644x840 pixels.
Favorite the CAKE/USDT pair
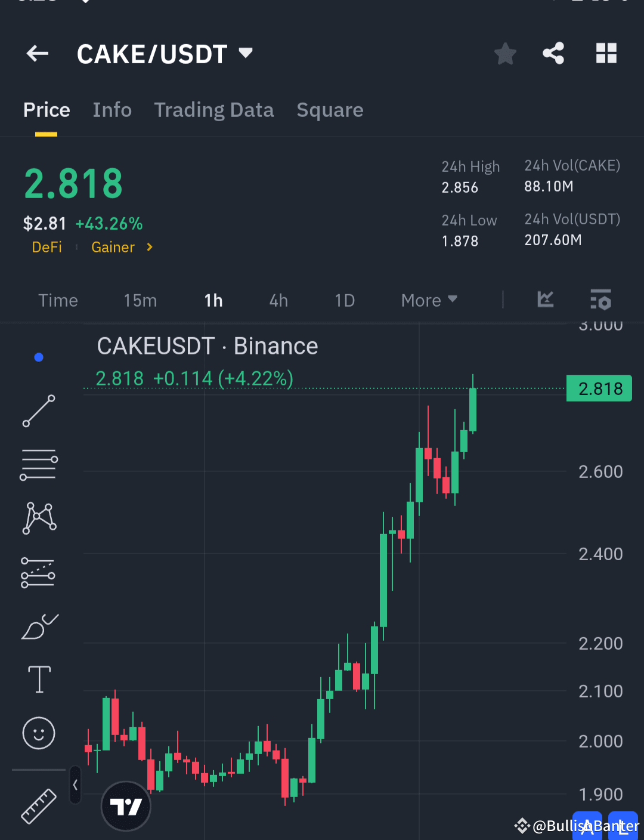(505, 53)
